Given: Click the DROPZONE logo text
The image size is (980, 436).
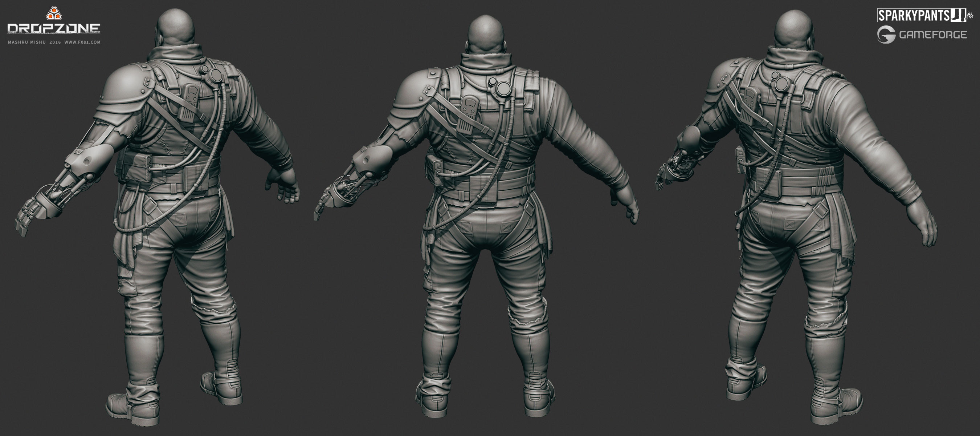Looking at the screenshot, I should click(x=54, y=29).
